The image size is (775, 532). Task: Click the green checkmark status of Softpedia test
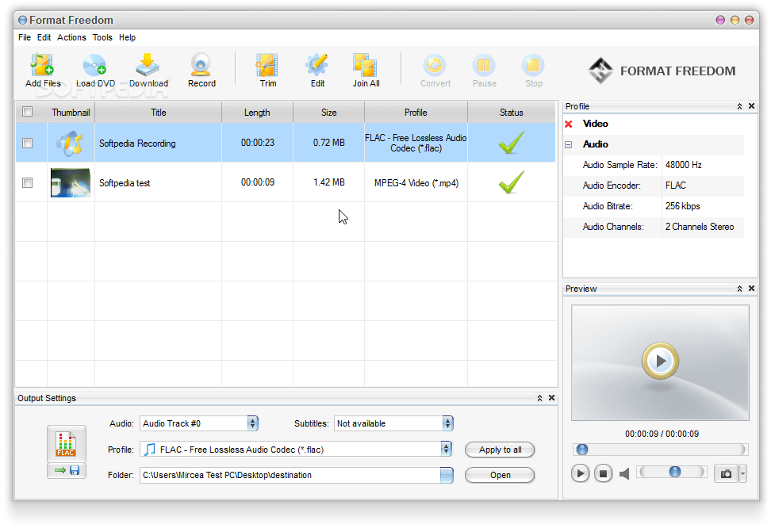point(511,182)
